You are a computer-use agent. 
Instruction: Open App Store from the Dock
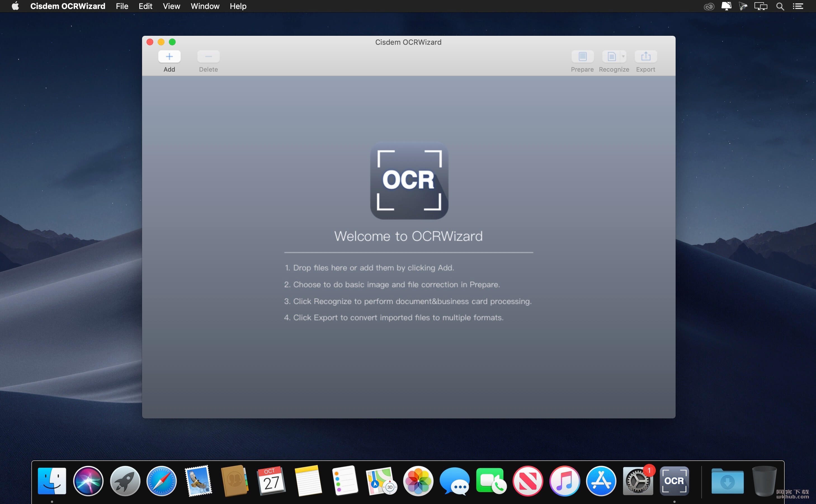point(601,481)
